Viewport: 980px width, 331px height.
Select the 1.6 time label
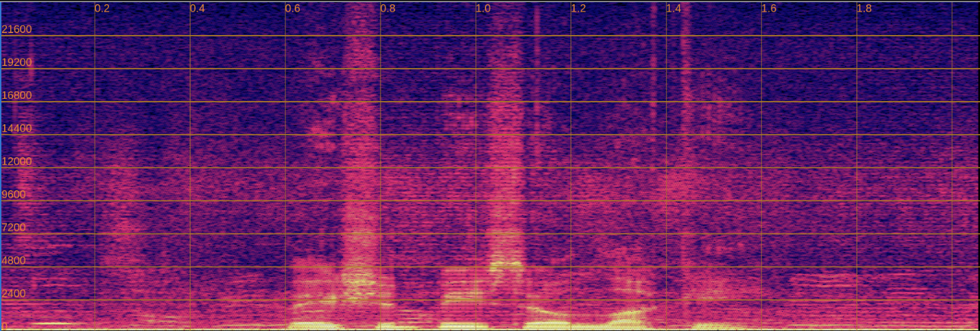coord(769,8)
